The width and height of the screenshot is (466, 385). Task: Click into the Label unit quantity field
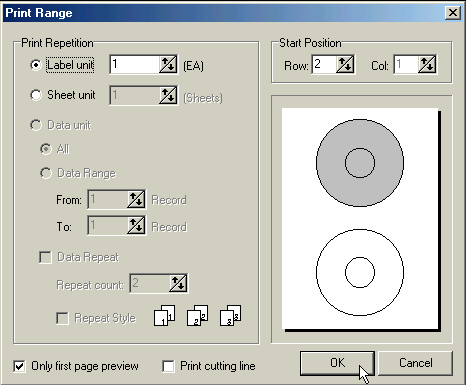click(134, 64)
